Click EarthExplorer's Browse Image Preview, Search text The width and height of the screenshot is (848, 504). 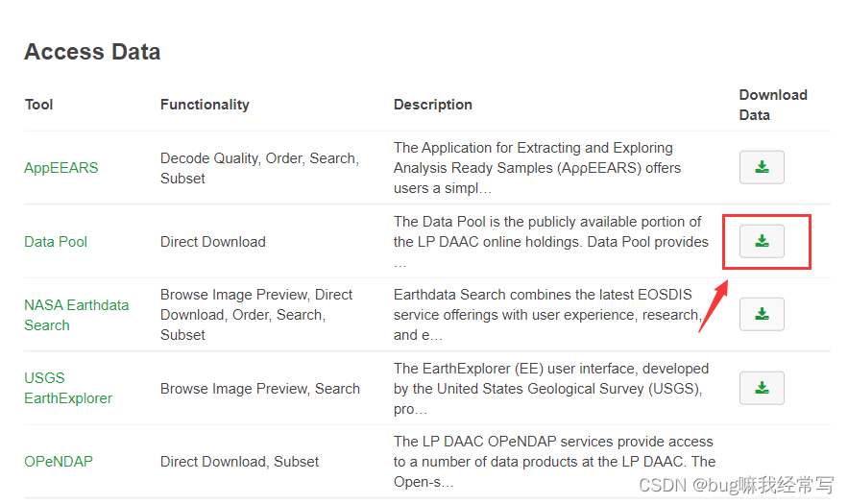(x=260, y=388)
